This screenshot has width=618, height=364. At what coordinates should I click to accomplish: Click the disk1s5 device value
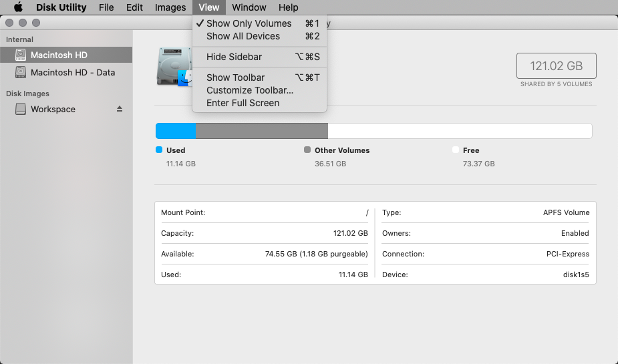pyautogui.click(x=576, y=275)
